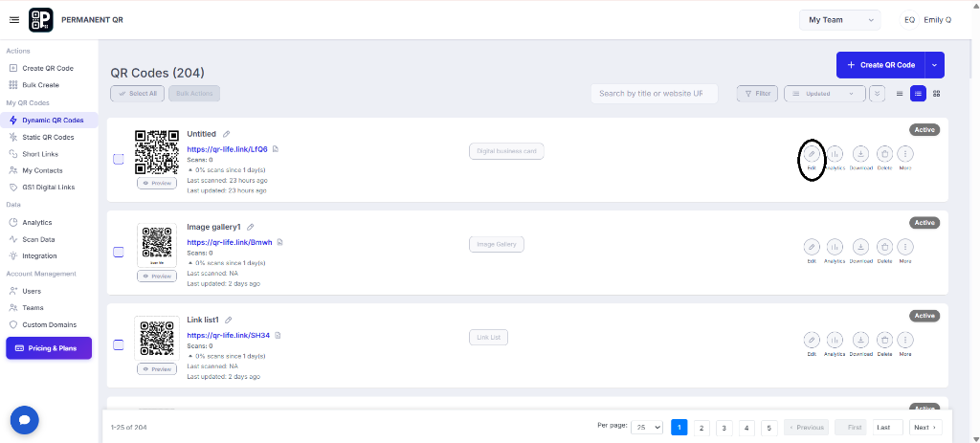980x443 pixels.
Task: Open GS1 Digital Links
Action: 48,187
